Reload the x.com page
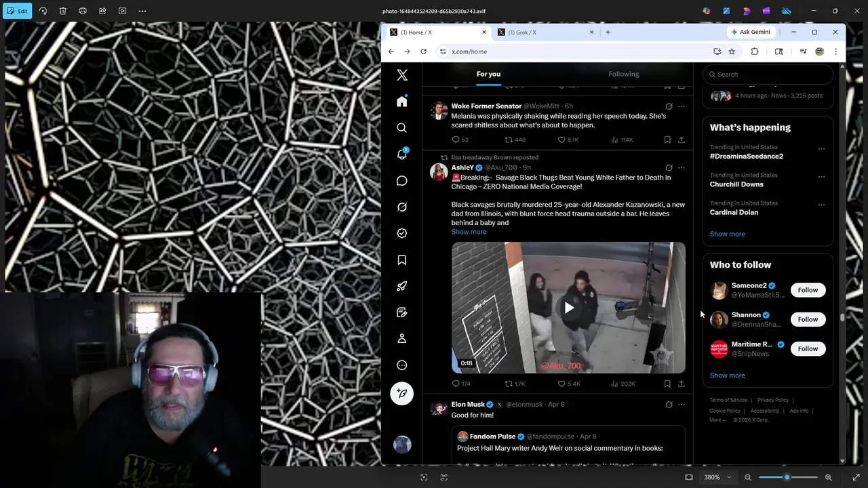This screenshot has width=868, height=488. click(x=423, y=52)
